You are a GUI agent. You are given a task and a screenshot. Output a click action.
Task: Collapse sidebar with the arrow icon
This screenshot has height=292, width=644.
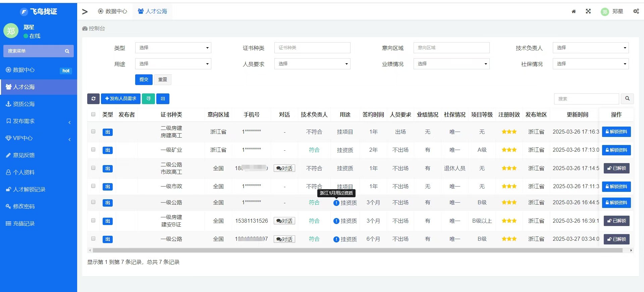(85, 12)
